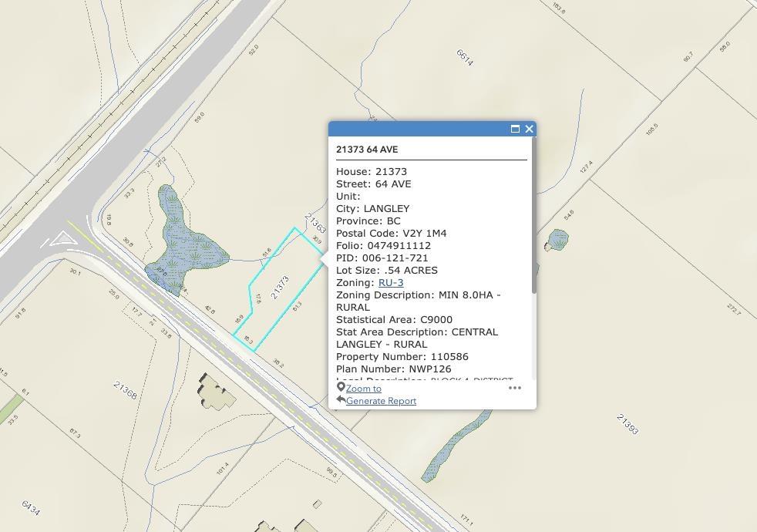Viewport: 757px width, 532px height.
Task: Click the small wetland right of popup
Action: coord(558,240)
